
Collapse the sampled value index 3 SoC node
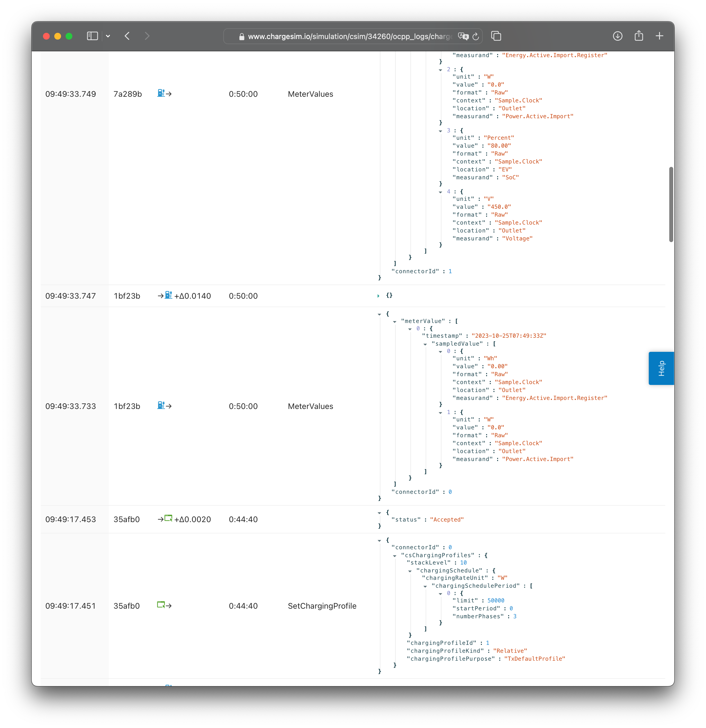coord(440,131)
